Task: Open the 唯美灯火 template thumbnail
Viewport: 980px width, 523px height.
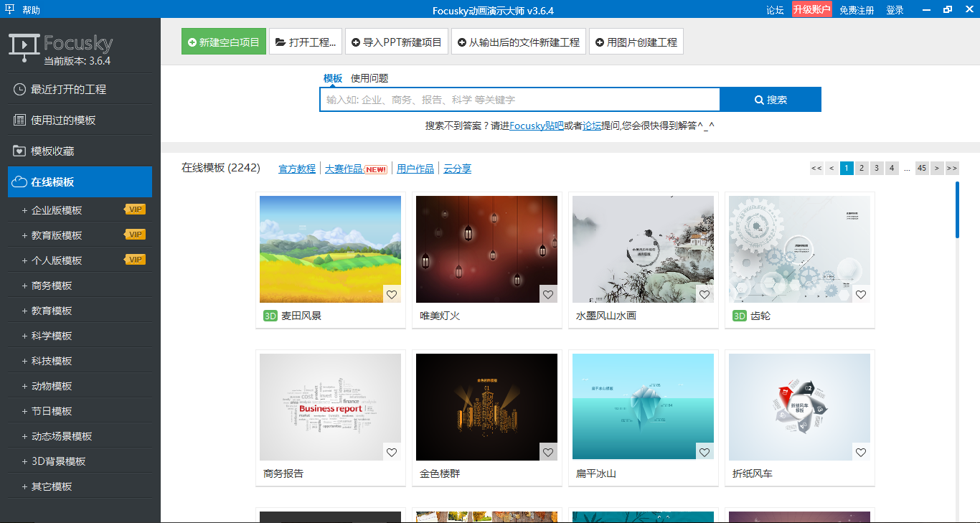Action: 486,249
